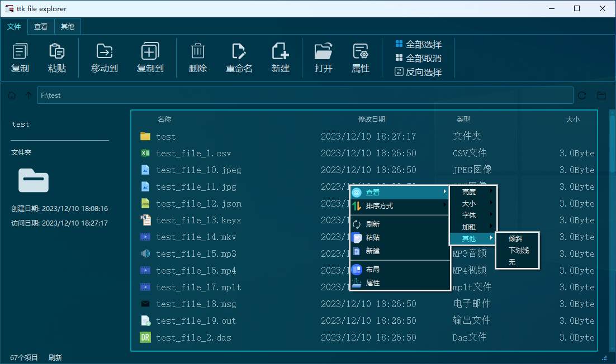Switch to the 其他 ribbon tab

coord(68,26)
